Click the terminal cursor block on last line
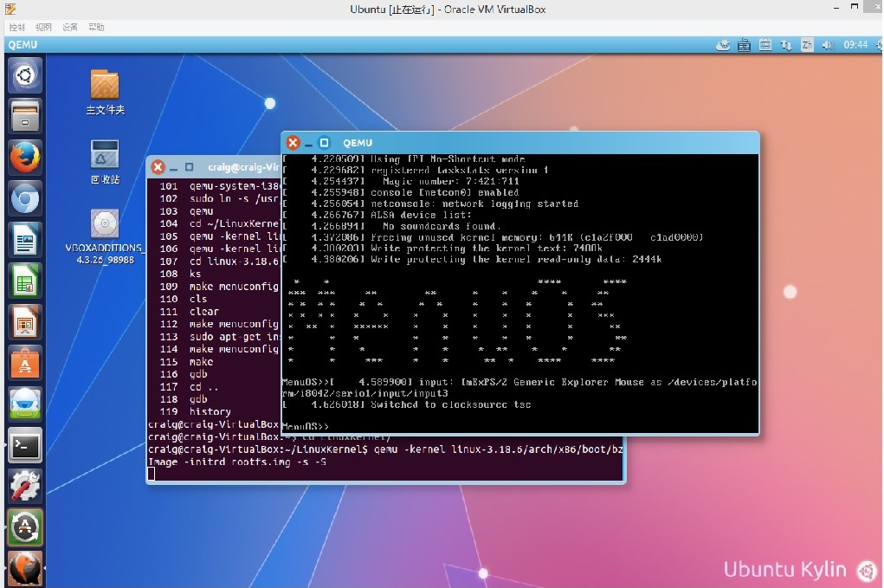 (x=152, y=474)
